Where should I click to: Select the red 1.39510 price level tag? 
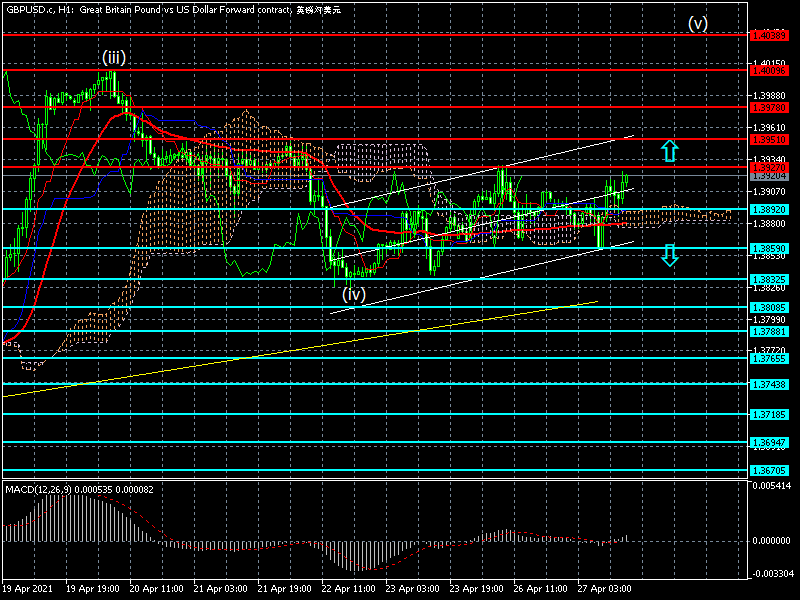pyautogui.click(x=769, y=139)
